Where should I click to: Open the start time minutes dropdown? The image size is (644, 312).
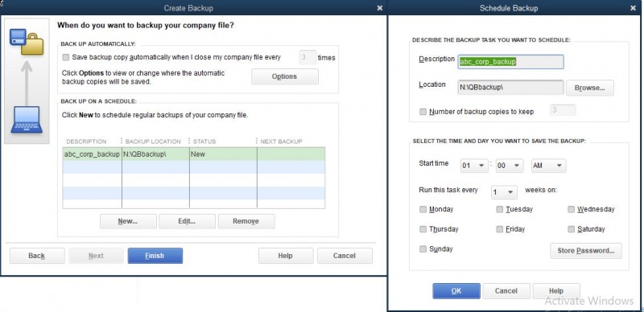coord(510,166)
